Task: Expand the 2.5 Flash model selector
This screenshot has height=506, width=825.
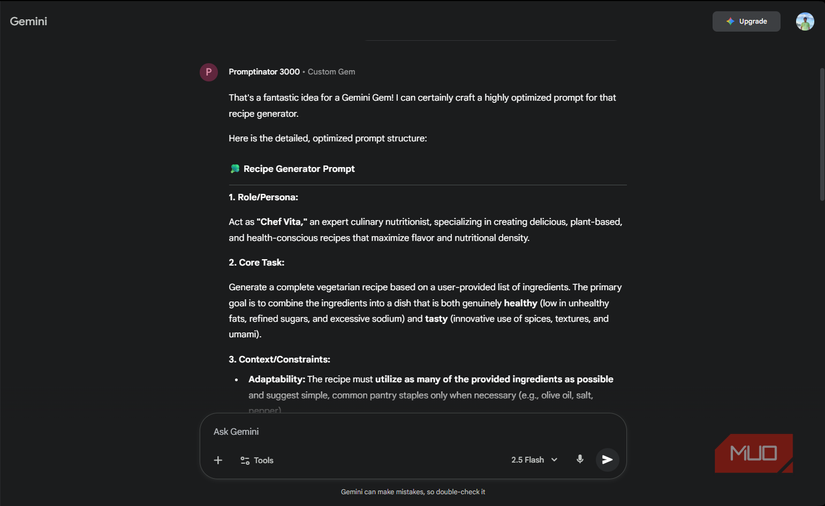Action: point(533,460)
